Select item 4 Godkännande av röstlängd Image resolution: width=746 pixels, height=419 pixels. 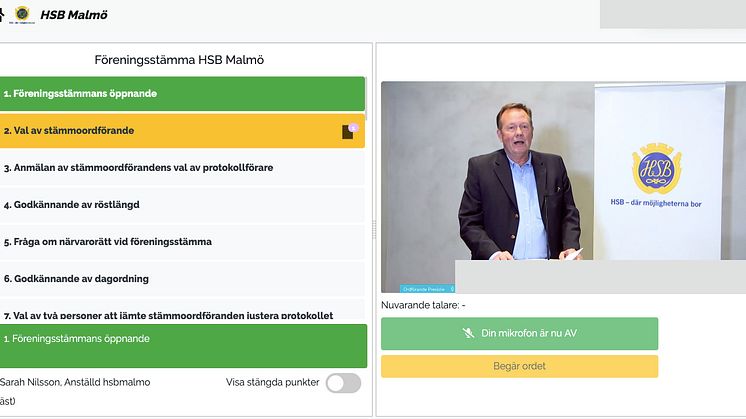pos(182,205)
